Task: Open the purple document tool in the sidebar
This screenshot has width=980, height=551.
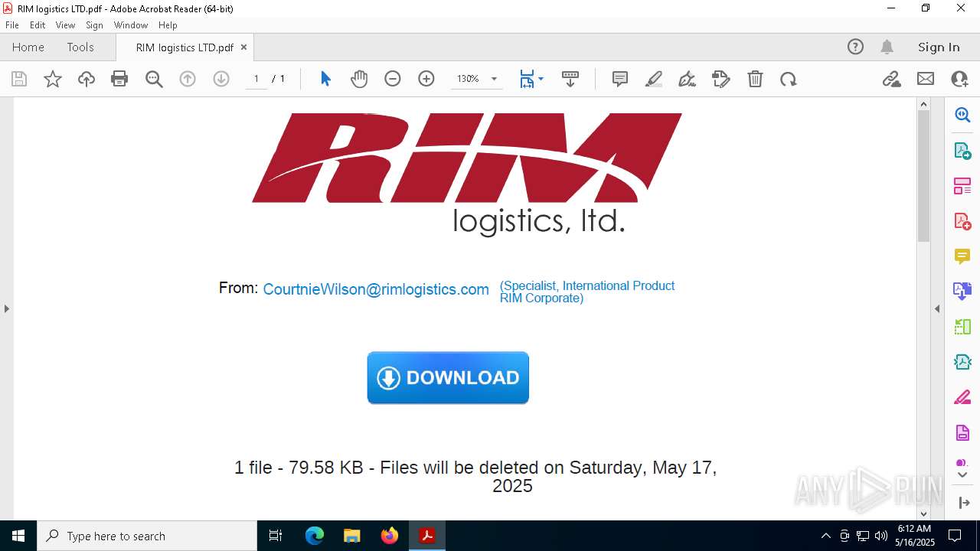Action: 962,432
